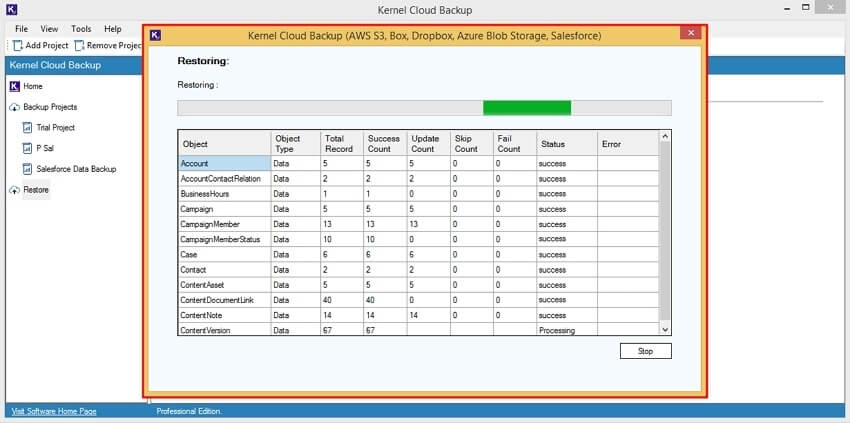
Task: Select the CampaignMember object cell
Action: [x=224, y=224]
